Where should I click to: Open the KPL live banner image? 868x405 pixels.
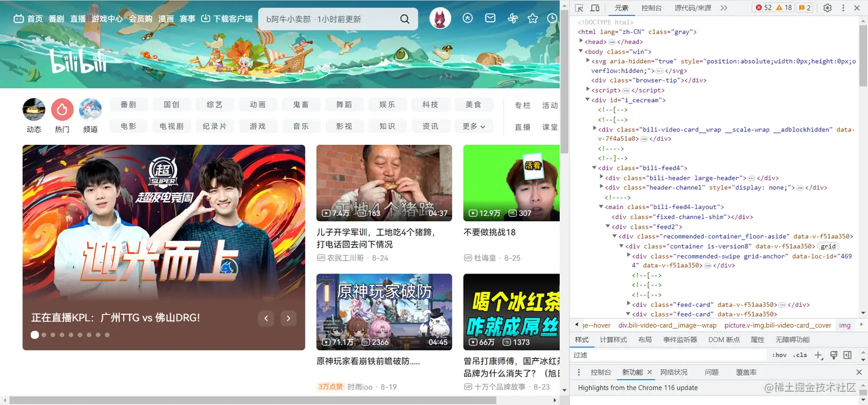[x=164, y=248]
